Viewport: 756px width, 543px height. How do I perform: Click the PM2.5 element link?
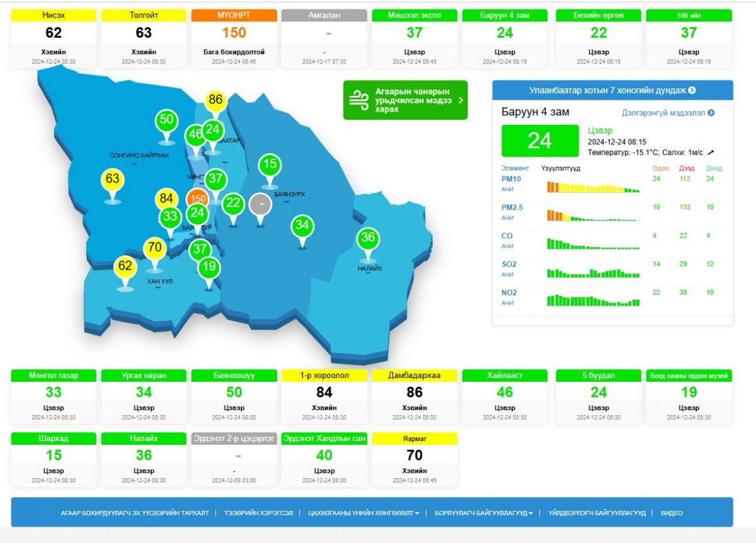[512, 207]
